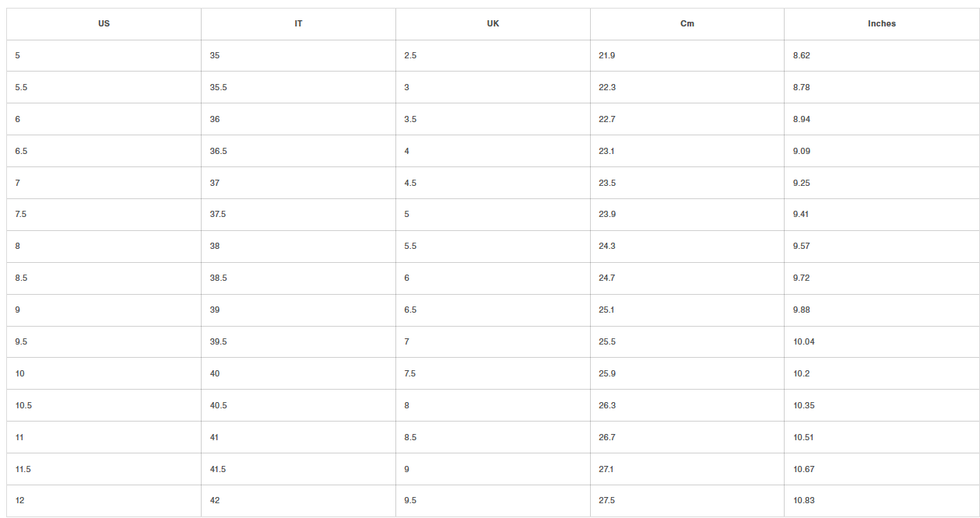Select the Inches column header
The height and width of the screenshot is (518, 980).
[882, 24]
